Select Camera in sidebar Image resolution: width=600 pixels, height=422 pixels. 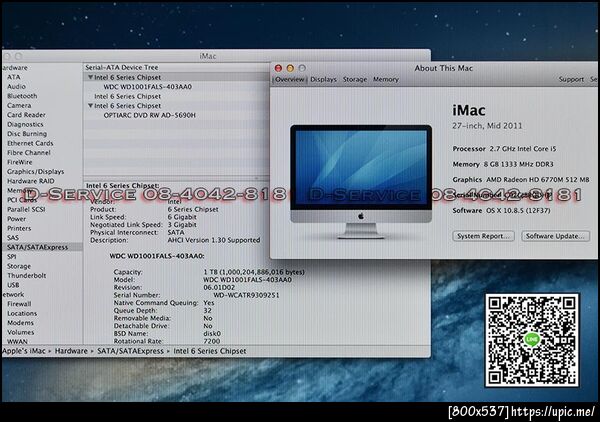pos(19,105)
